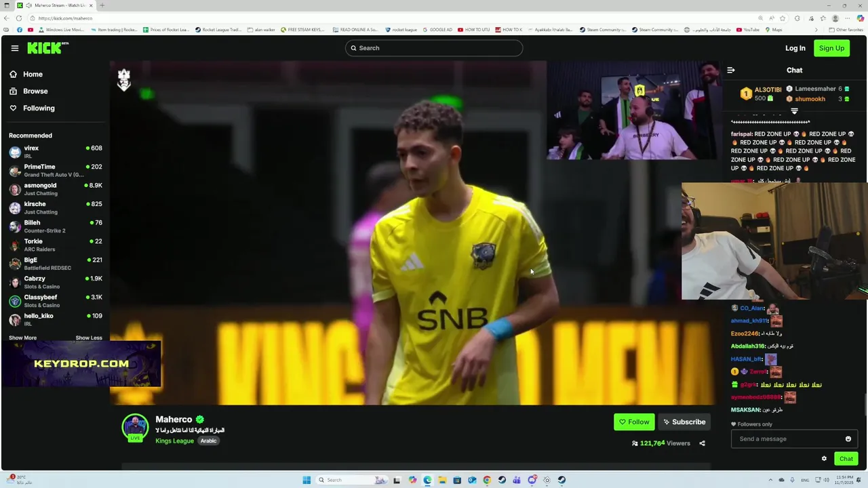The width and height of the screenshot is (868, 488).
Task: Open the Windows Start menu
Action: click(307, 480)
